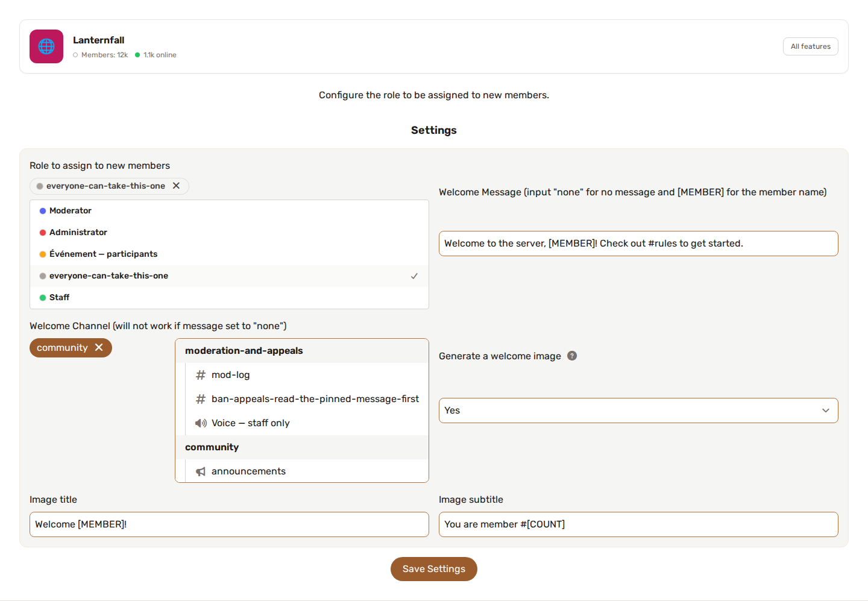Select the Staff role option
The image size is (868, 601).
[x=229, y=298]
